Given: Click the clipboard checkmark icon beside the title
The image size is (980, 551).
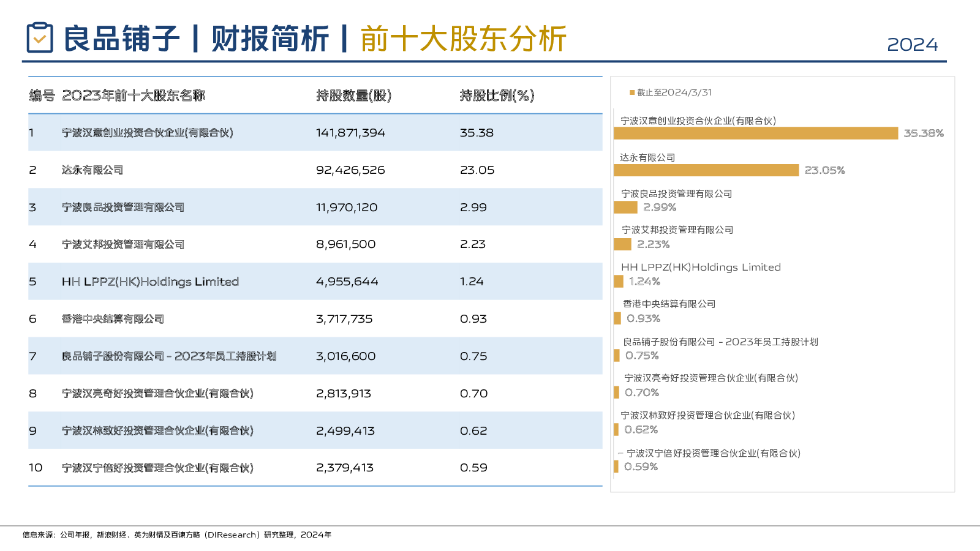Looking at the screenshot, I should point(40,38).
